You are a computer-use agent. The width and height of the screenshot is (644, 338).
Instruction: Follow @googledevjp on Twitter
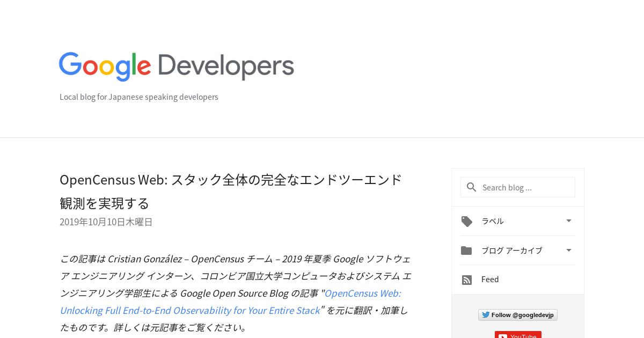coord(518,315)
